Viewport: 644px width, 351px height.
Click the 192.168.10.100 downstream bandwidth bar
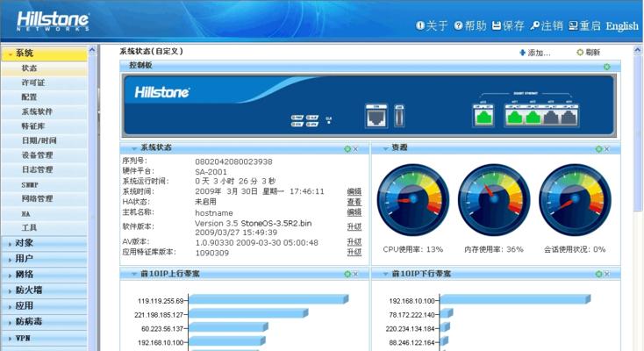515,299
